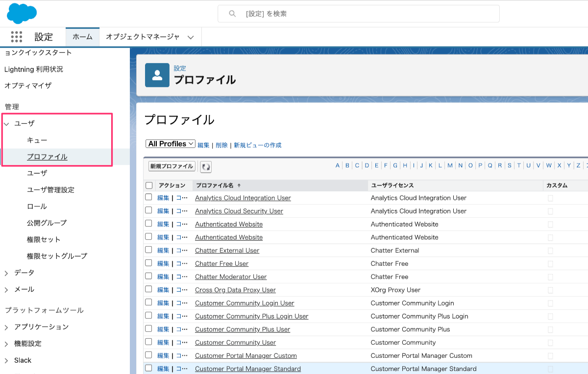
Task: Check the Customer Community Login User row
Action: (149, 303)
